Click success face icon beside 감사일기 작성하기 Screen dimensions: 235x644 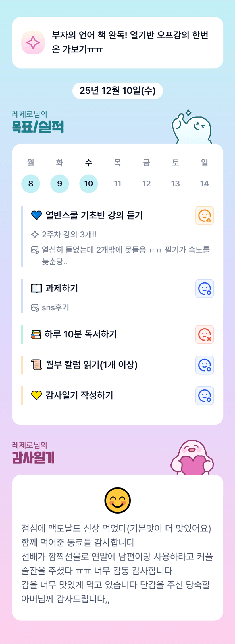click(204, 395)
